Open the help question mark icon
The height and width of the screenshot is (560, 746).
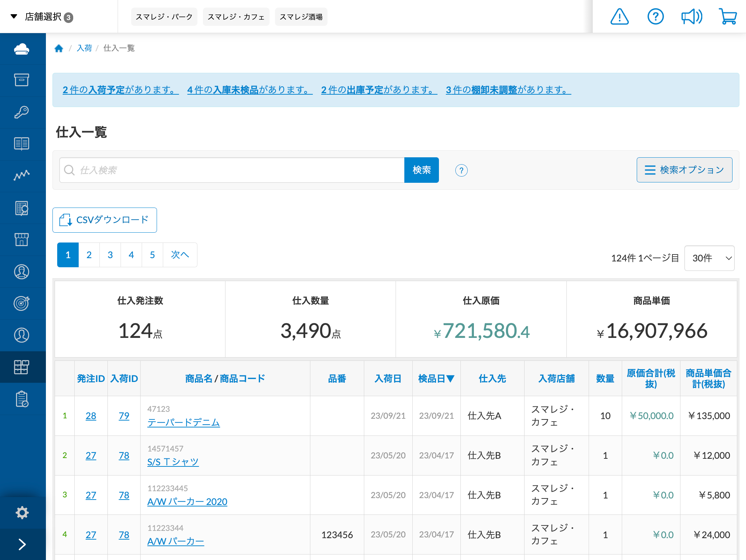[655, 16]
